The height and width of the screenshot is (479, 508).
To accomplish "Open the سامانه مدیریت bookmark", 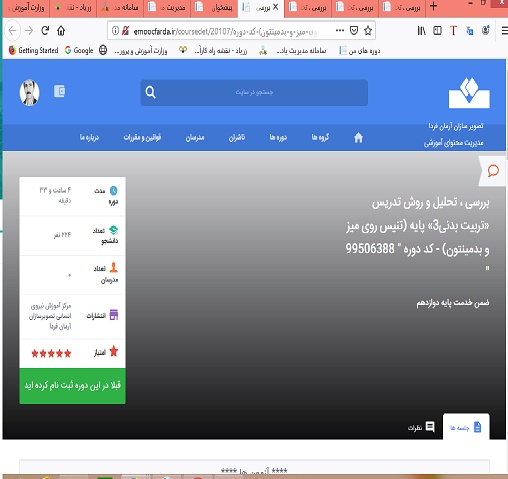I will 293,50.
